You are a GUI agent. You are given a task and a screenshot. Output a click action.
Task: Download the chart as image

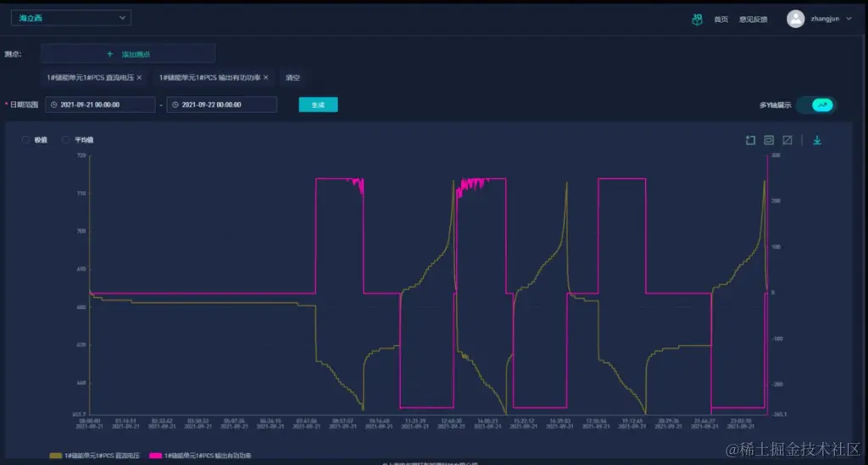[817, 140]
